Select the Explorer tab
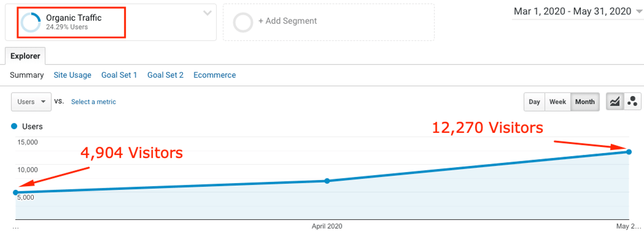Screen dimensions: 644x232 (25, 56)
